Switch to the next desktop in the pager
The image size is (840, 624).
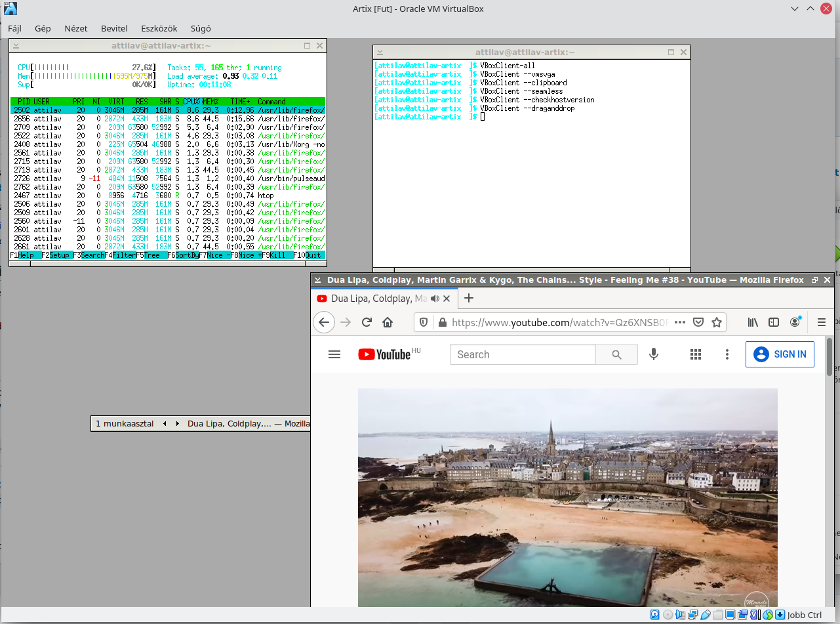click(x=177, y=424)
